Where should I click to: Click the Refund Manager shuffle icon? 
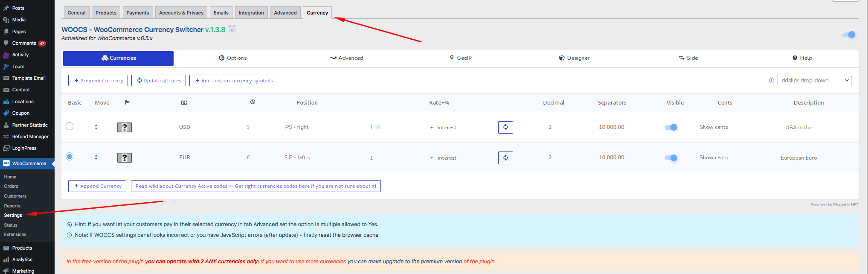point(6,137)
